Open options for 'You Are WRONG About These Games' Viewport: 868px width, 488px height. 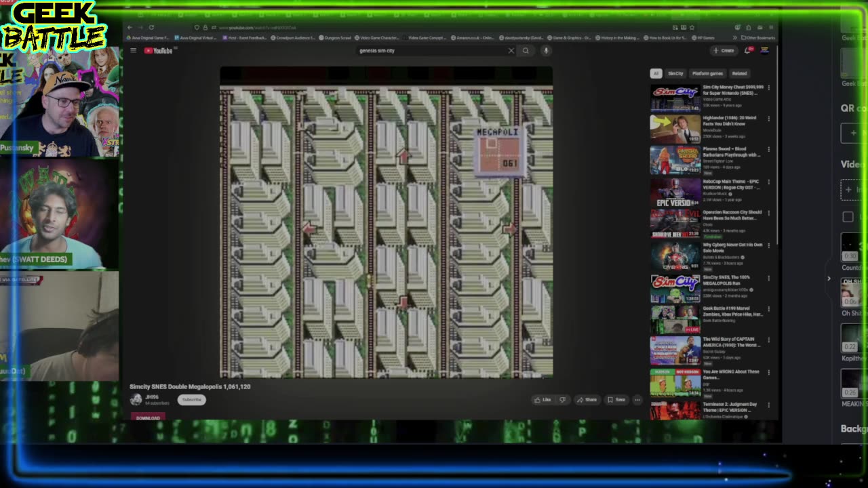point(768,373)
